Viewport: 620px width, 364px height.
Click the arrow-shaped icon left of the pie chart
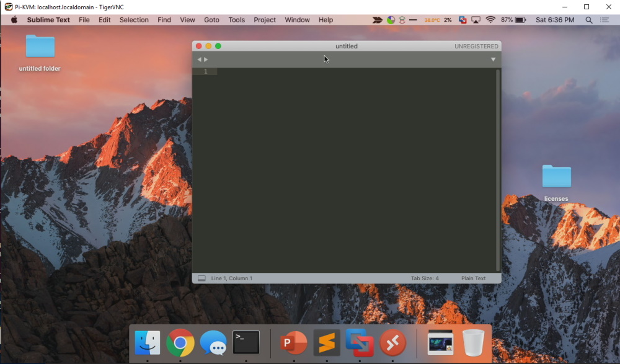click(x=377, y=20)
